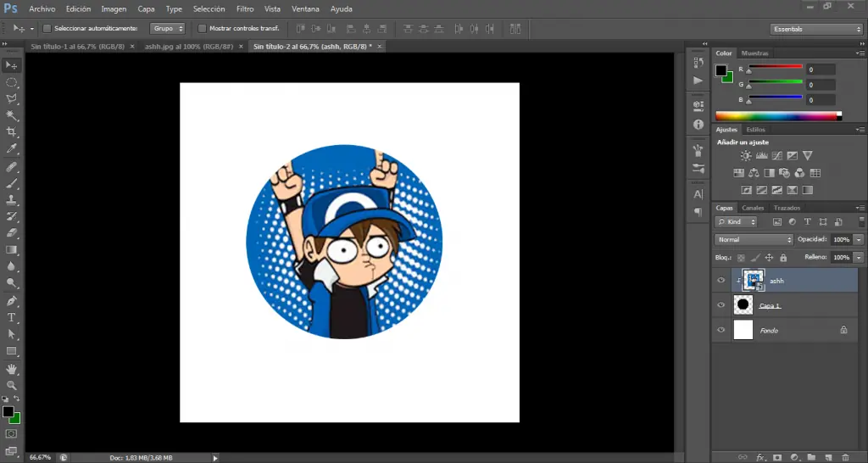This screenshot has width=868, height=463.
Task: Open the Essentials workspace dropdown
Action: [816, 29]
